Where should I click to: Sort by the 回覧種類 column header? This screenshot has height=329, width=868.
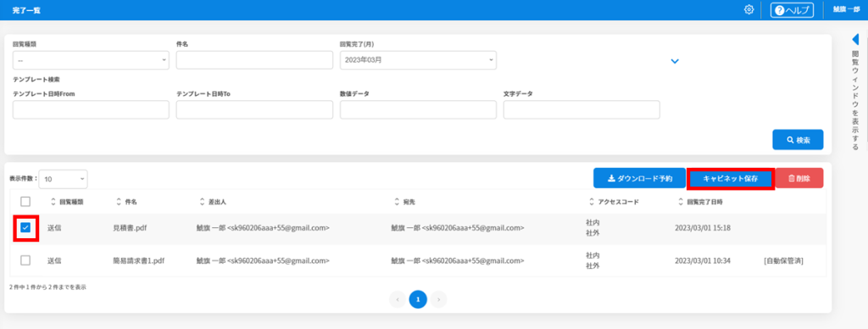67,202
